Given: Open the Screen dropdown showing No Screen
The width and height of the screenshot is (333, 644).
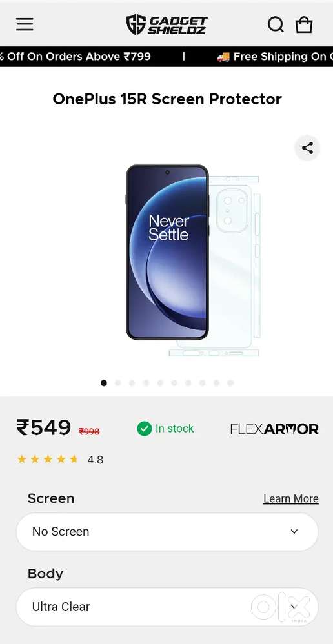Looking at the screenshot, I should [x=167, y=531].
